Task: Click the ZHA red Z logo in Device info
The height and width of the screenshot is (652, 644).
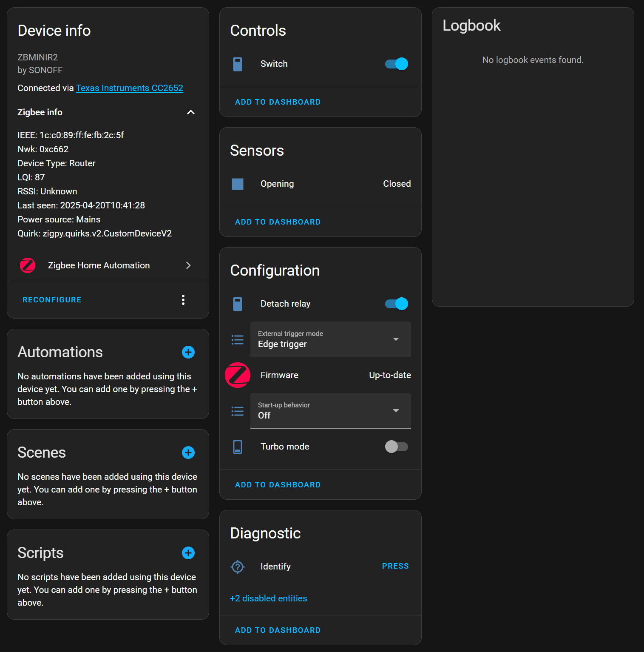Action: (28, 265)
